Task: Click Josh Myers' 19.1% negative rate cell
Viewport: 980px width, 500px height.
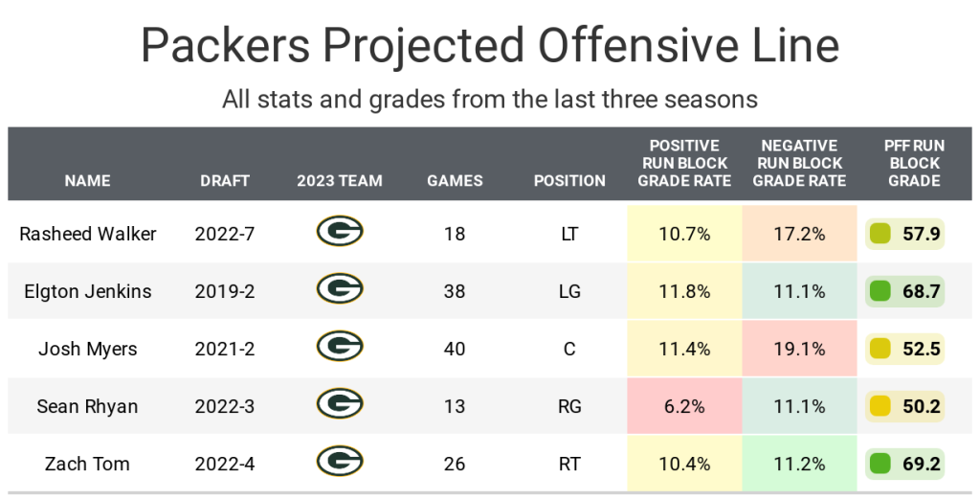Action: click(x=799, y=349)
